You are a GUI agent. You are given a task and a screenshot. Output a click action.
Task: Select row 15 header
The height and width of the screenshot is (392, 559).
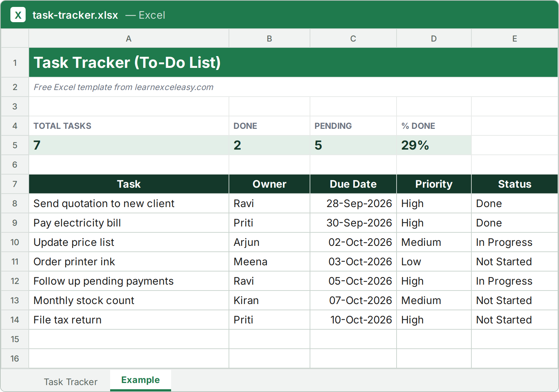click(x=15, y=339)
